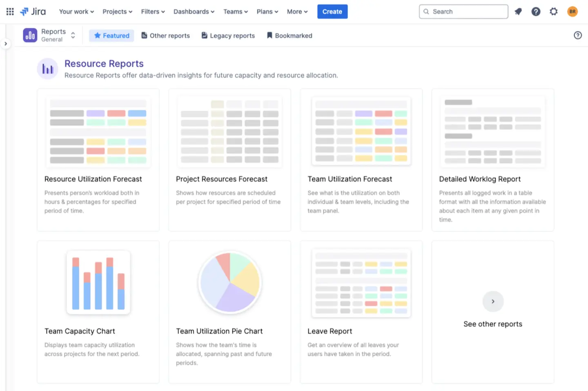Click the Jira logo
The width and height of the screenshot is (588, 391).
coord(33,11)
